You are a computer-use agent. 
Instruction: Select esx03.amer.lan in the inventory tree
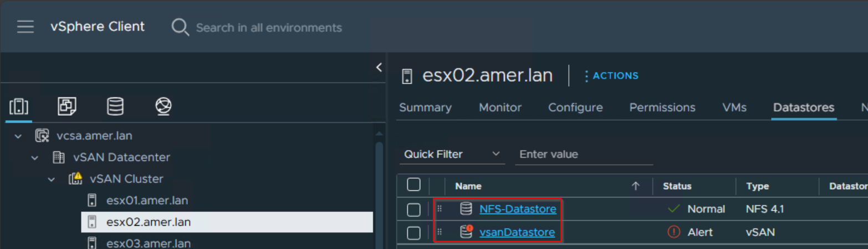point(149,243)
